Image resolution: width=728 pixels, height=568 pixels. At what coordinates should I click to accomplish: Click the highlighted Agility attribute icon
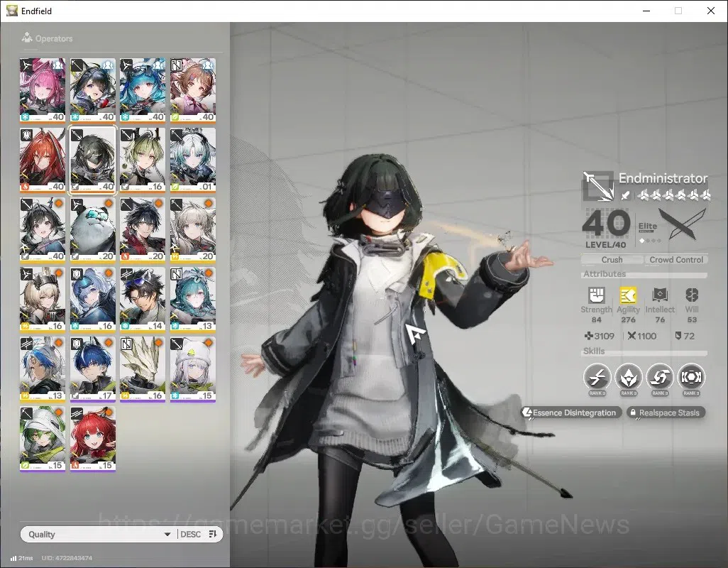tap(628, 295)
